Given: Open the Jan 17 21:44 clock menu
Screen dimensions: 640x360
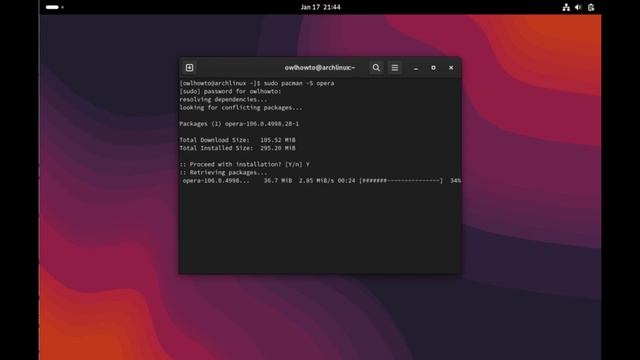Looking at the screenshot, I should (x=320, y=7).
